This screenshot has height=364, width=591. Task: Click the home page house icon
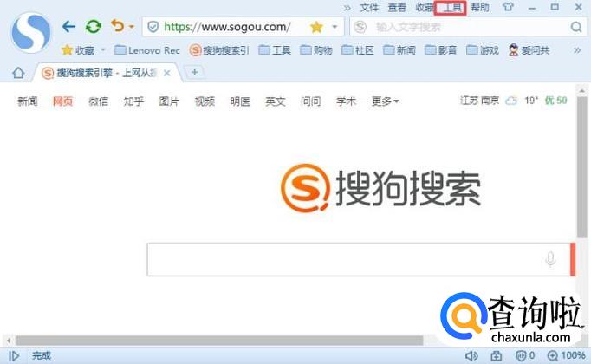click(18, 73)
